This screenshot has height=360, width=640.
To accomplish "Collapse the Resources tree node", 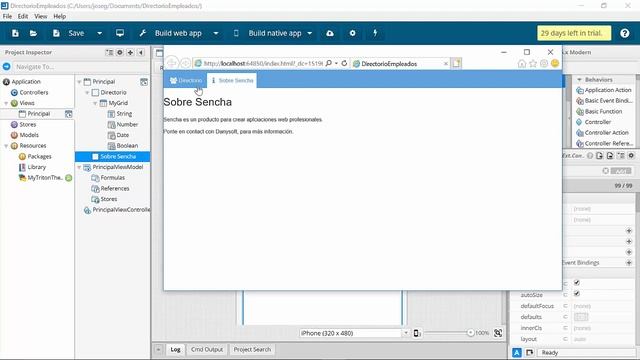I will pos(6,146).
